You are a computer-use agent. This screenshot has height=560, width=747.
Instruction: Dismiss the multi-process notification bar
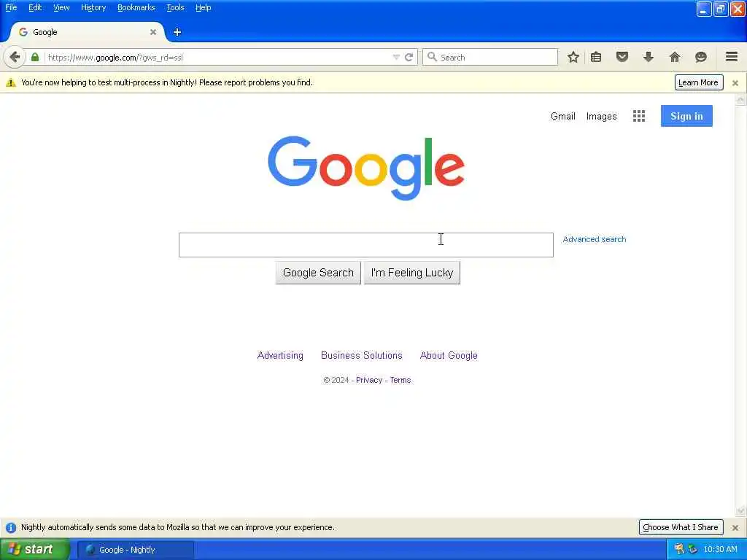pyautogui.click(x=735, y=83)
